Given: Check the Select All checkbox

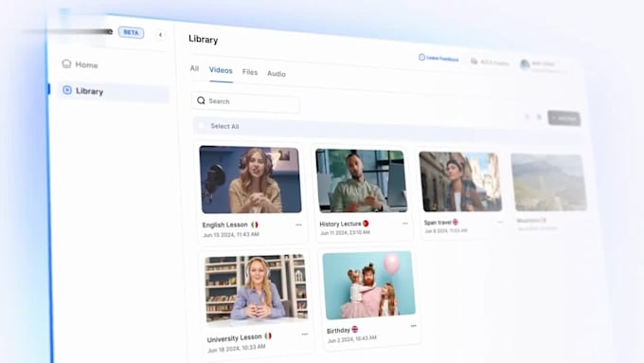Looking at the screenshot, I should 201,125.
